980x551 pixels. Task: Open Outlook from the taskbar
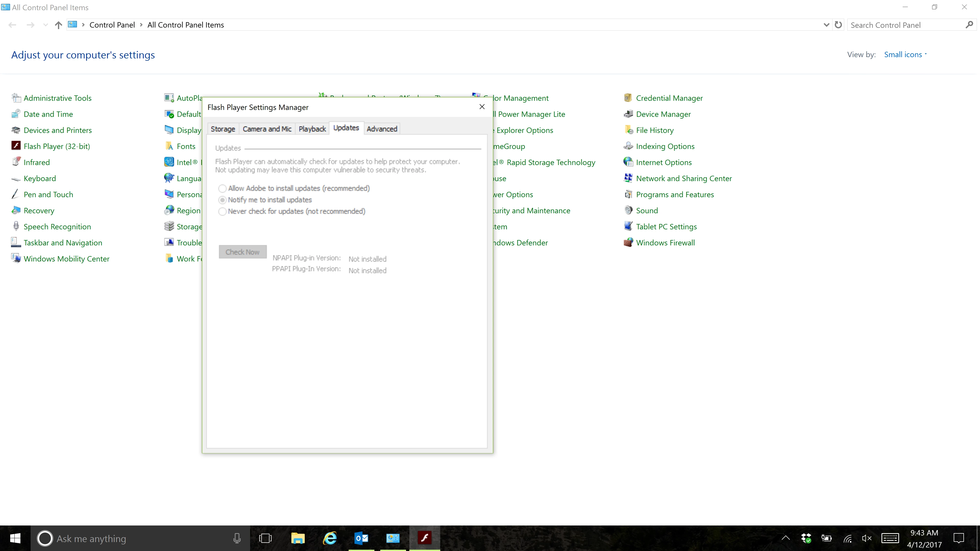pos(361,539)
